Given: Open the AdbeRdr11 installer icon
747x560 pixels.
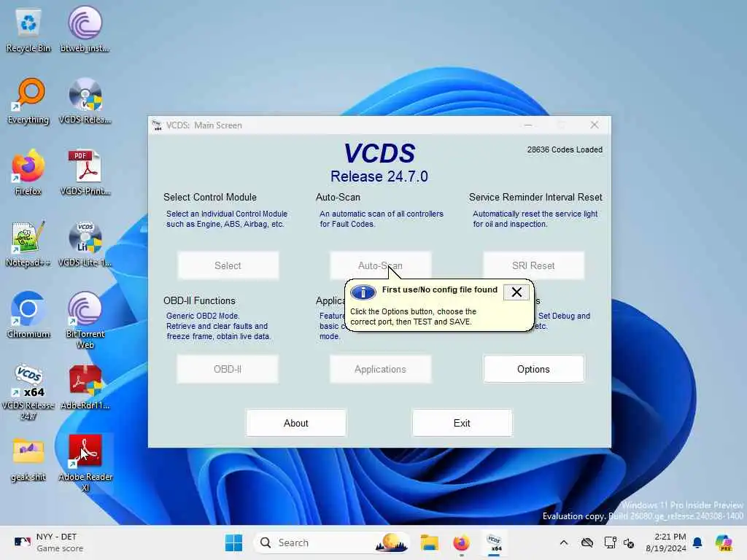Looking at the screenshot, I should 85,386.
